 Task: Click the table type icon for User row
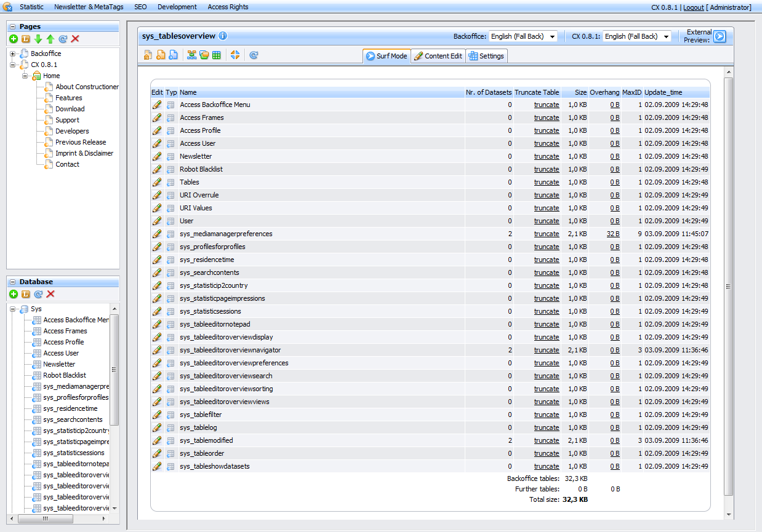pos(170,221)
